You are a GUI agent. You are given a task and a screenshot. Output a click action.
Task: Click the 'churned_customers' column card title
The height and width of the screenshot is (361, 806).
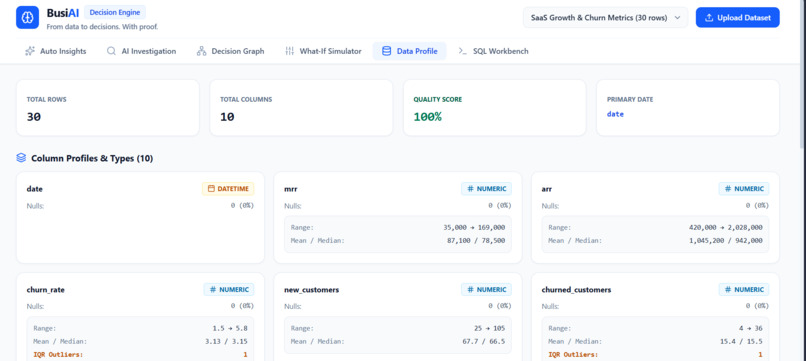(576, 290)
